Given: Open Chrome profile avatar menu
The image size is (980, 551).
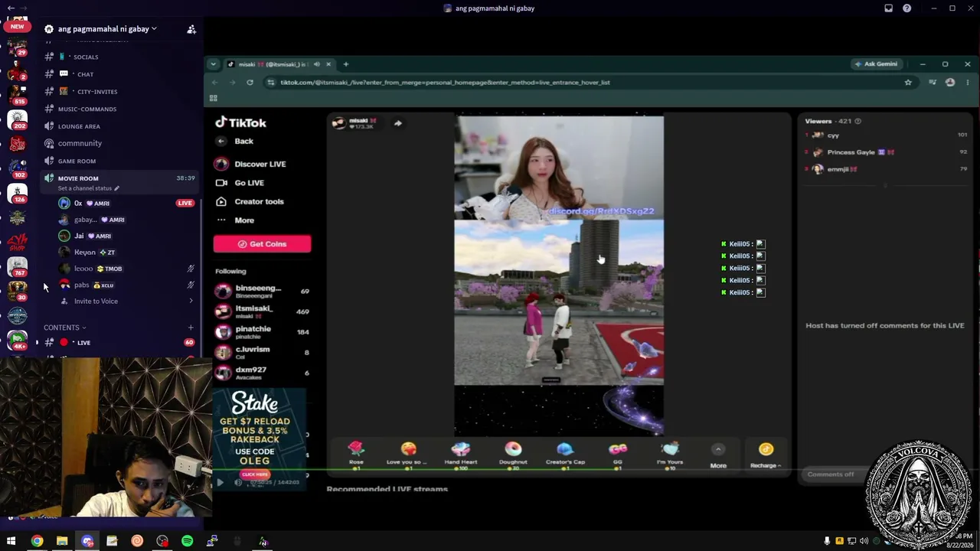Looking at the screenshot, I should (x=950, y=82).
